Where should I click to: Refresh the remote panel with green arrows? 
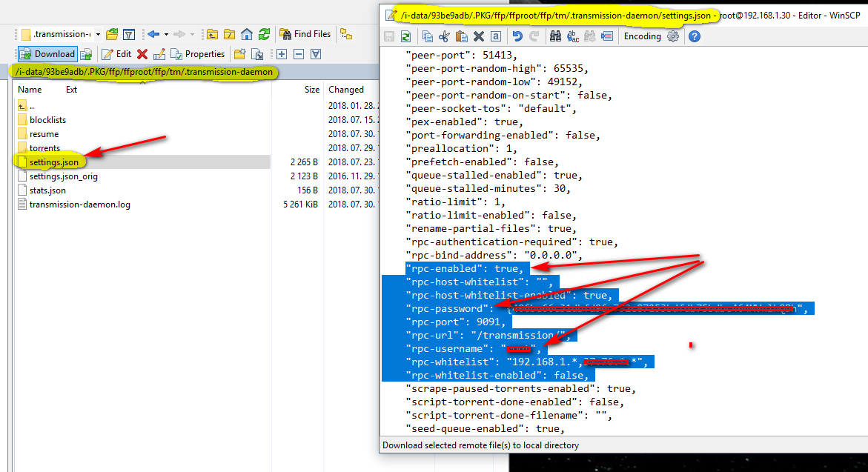tap(264, 34)
